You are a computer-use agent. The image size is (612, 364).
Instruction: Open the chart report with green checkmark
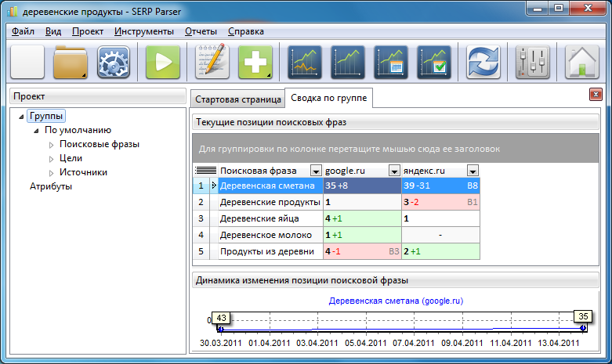coord(433,62)
